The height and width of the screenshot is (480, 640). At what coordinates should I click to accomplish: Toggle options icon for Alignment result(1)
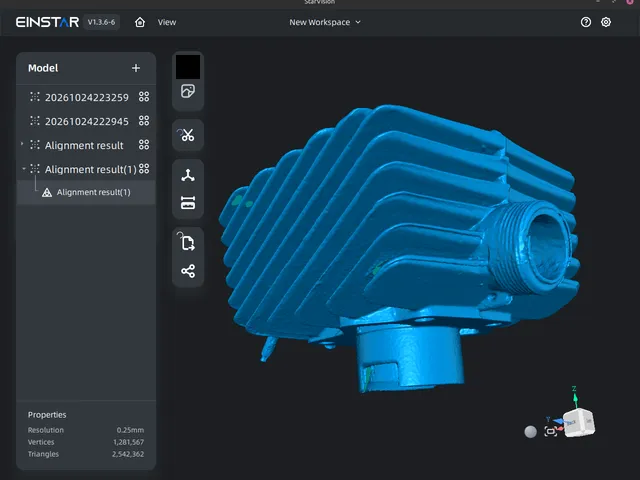click(x=144, y=169)
